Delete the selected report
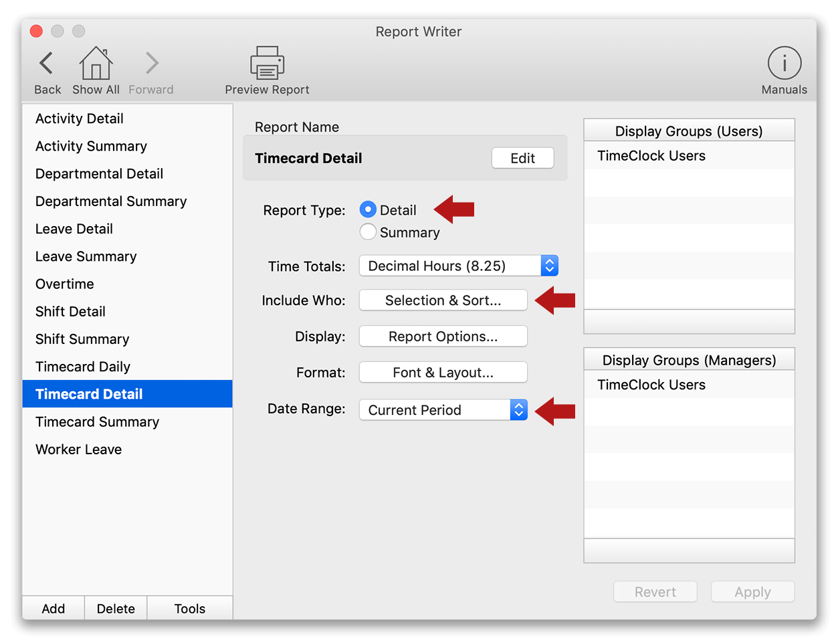840x641 pixels. (x=115, y=608)
